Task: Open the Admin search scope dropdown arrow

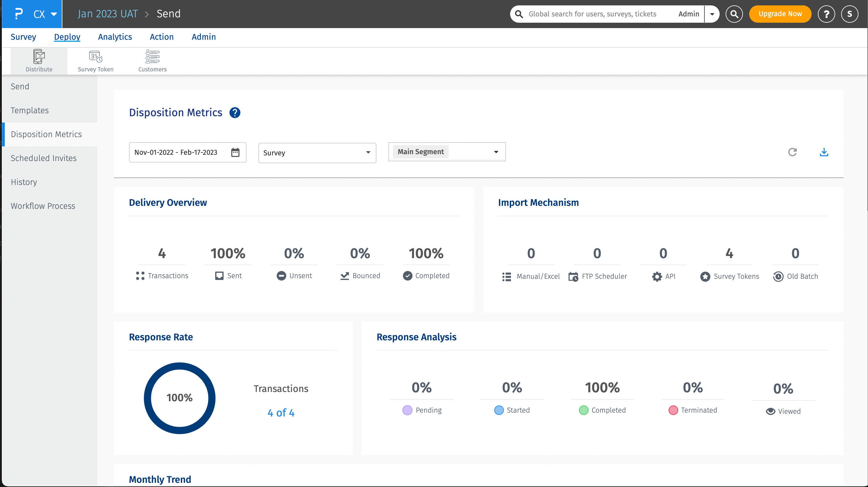Action: (712, 14)
